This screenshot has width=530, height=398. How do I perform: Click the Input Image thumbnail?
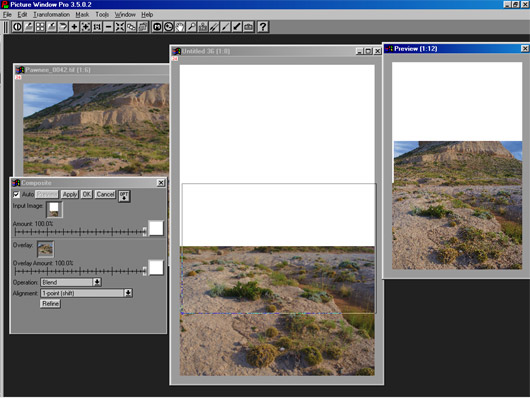[54, 209]
